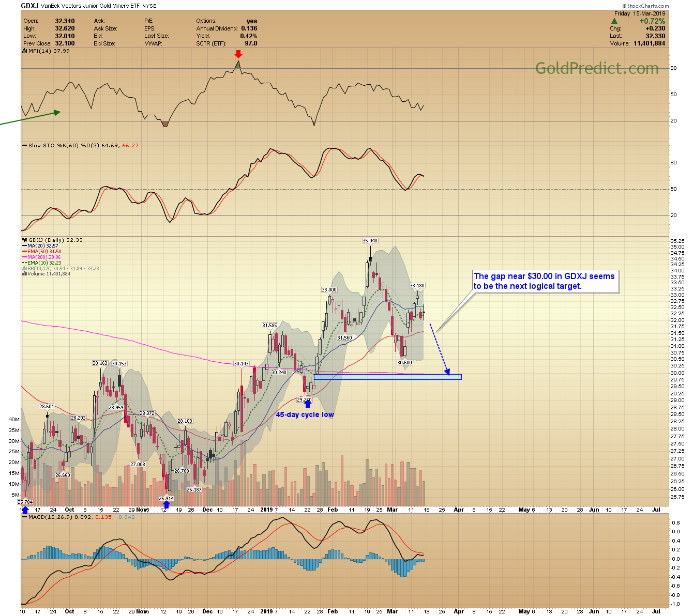Click the 'MFI(14) 37.99' indicator label
This screenshot has width=693, height=616.
click(x=49, y=51)
